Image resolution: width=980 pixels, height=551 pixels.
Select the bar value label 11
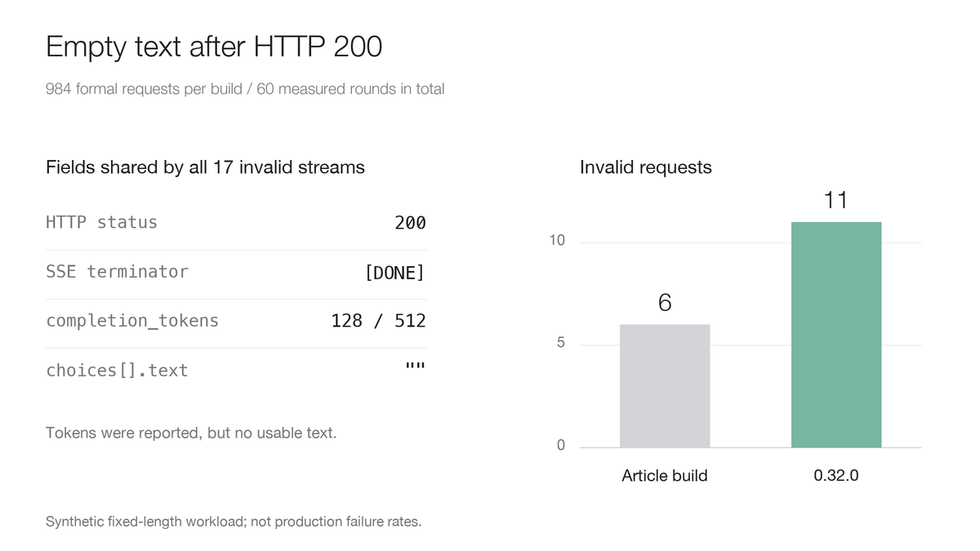click(835, 200)
